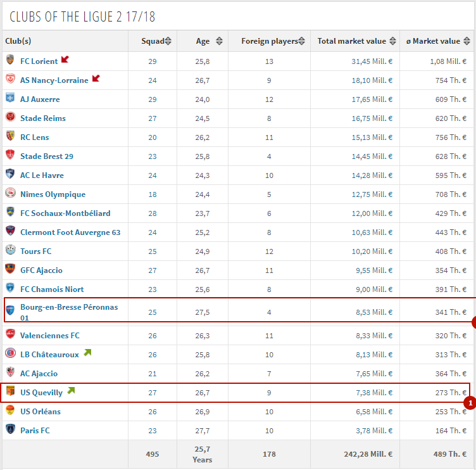Open the Clermont Foot Auvergne 63 link

(x=70, y=232)
